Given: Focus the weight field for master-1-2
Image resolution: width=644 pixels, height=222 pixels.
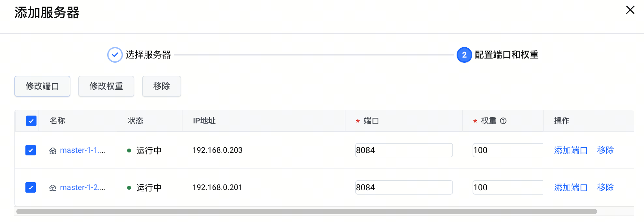Looking at the screenshot, I should coord(507,187).
